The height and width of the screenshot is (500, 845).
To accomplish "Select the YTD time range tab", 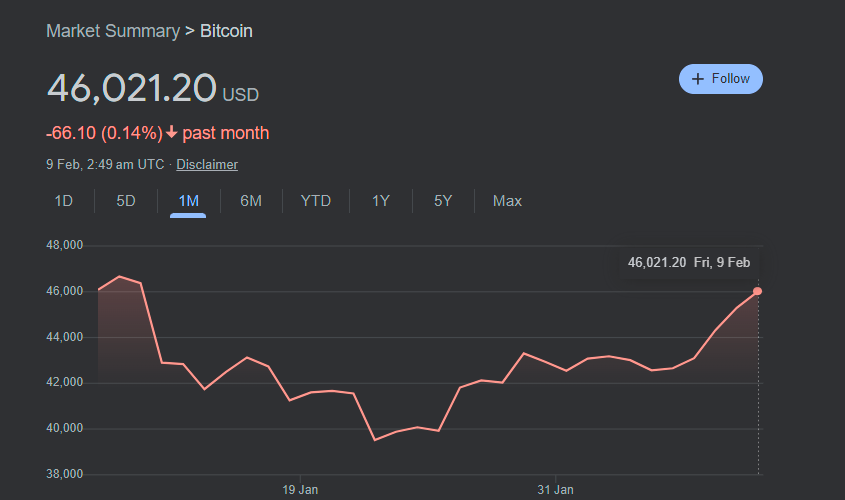I will coord(316,201).
